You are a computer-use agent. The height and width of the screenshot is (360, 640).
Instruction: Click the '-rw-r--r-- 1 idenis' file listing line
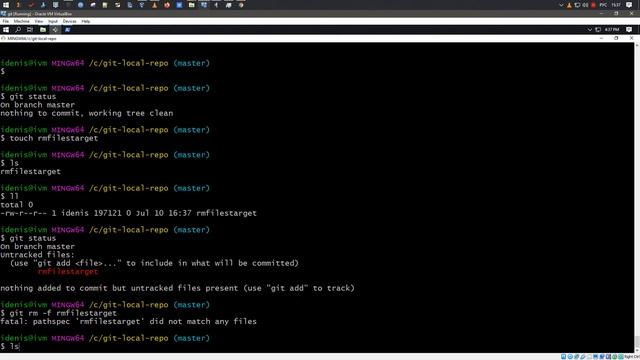[129, 213]
